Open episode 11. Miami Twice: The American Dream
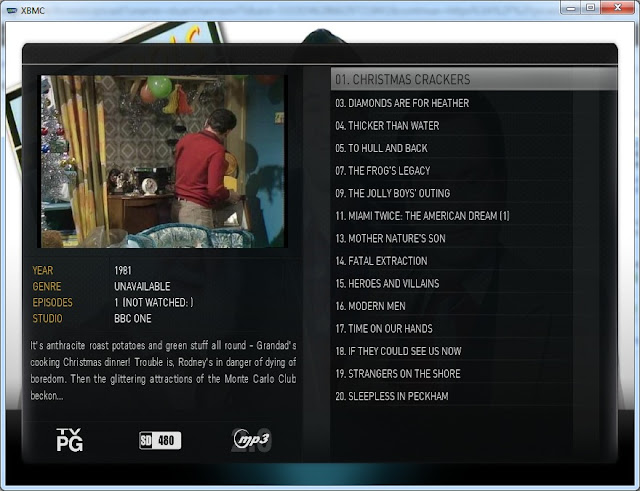 pos(473,216)
